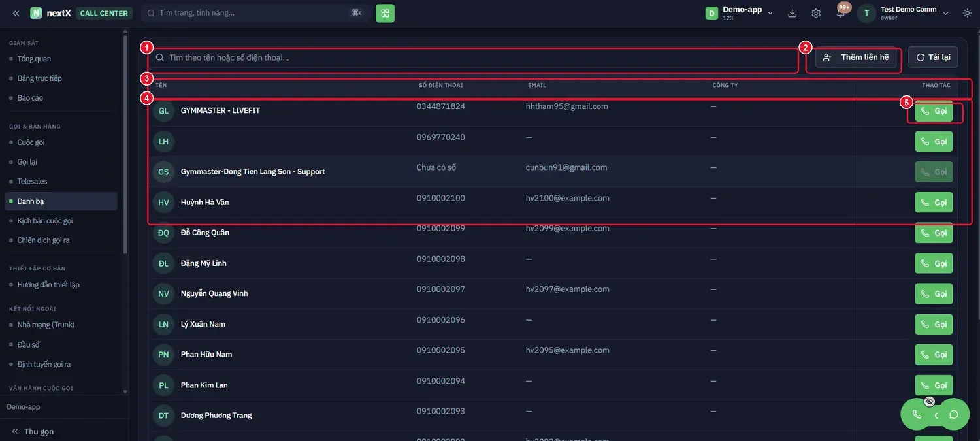Go to Bảng trực tiếp page

[40, 78]
